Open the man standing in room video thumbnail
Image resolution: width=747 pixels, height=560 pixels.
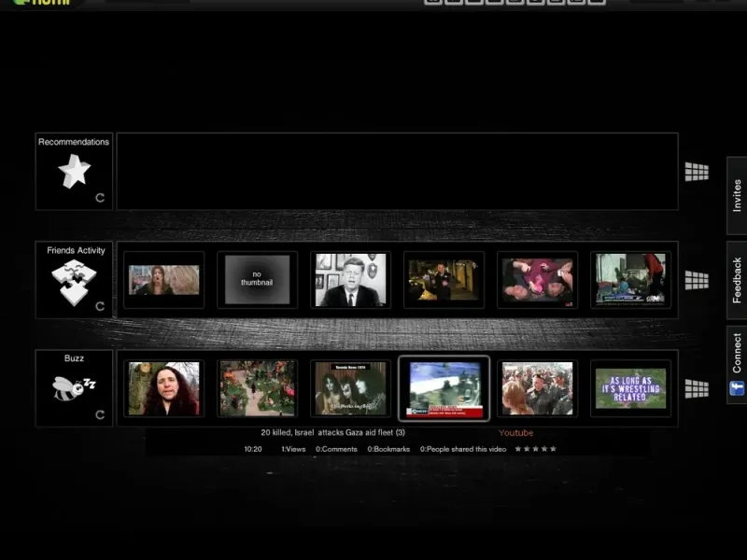click(444, 279)
